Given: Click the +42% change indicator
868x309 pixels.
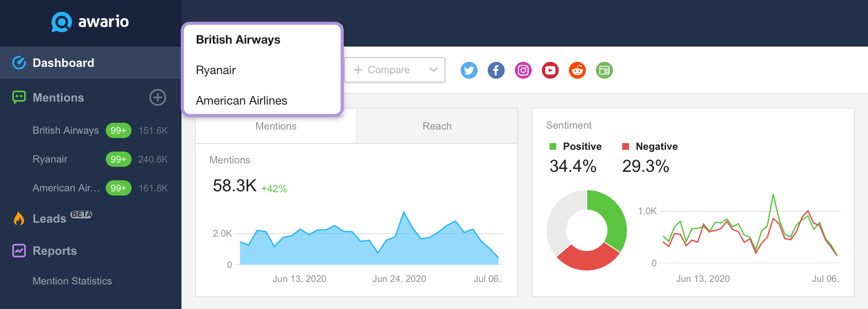Looking at the screenshot, I should click(x=274, y=189).
